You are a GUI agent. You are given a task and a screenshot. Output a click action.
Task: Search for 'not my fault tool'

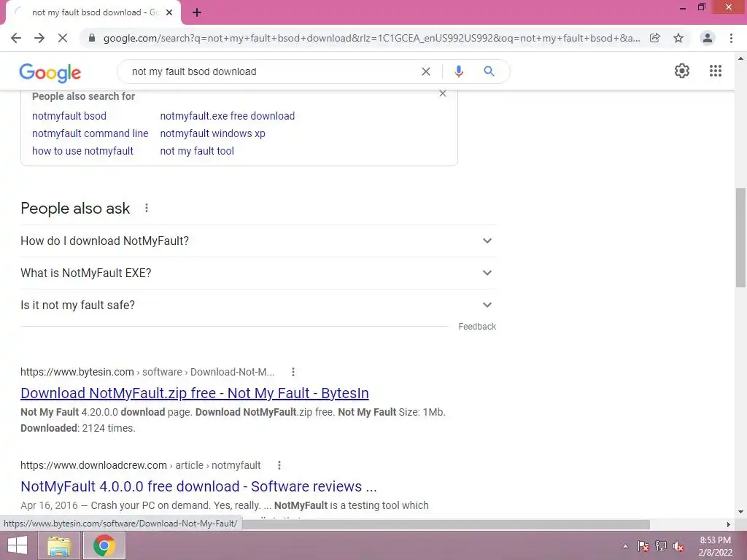(x=197, y=151)
